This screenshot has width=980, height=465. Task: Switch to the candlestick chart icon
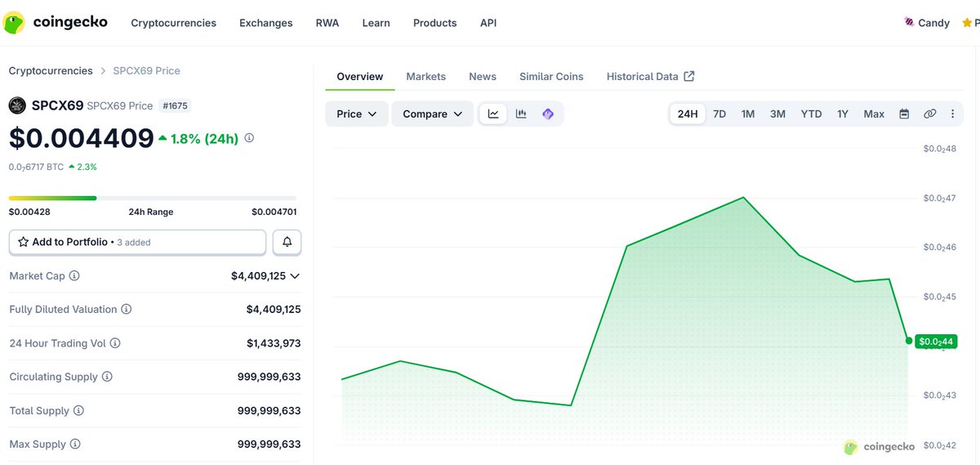[521, 114]
